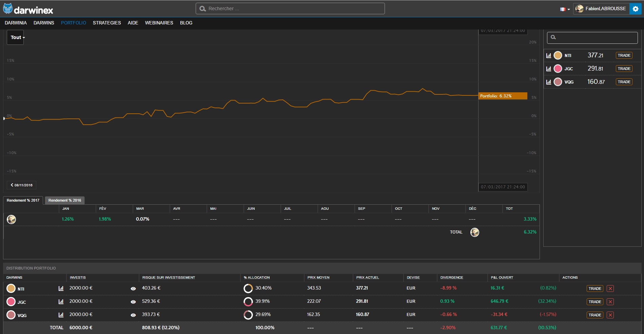Click the 08/11/2016 back date button

point(22,185)
